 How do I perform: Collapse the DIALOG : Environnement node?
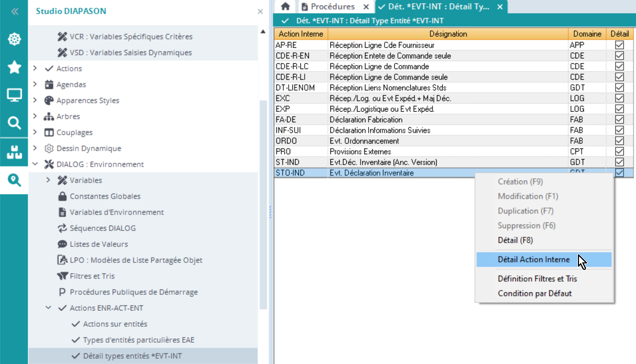[x=35, y=164]
